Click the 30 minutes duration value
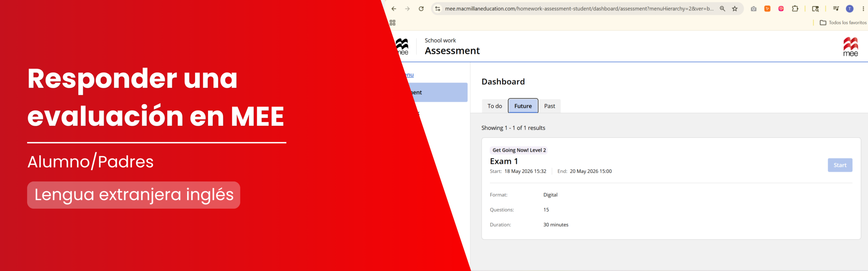The height and width of the screenshot is (271, 868). click(x=556, y=225)
